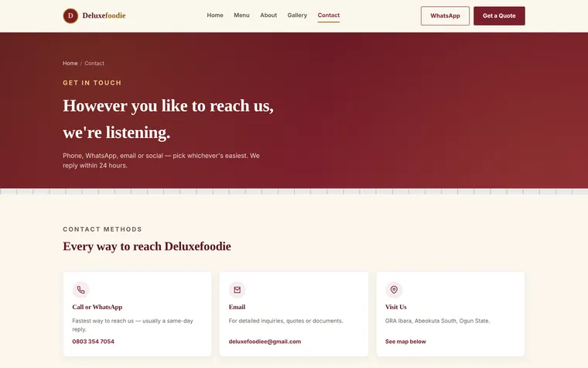Call the number 0803 354 7054
Viewport: 588px width, 368px height.
pos(94,342)
